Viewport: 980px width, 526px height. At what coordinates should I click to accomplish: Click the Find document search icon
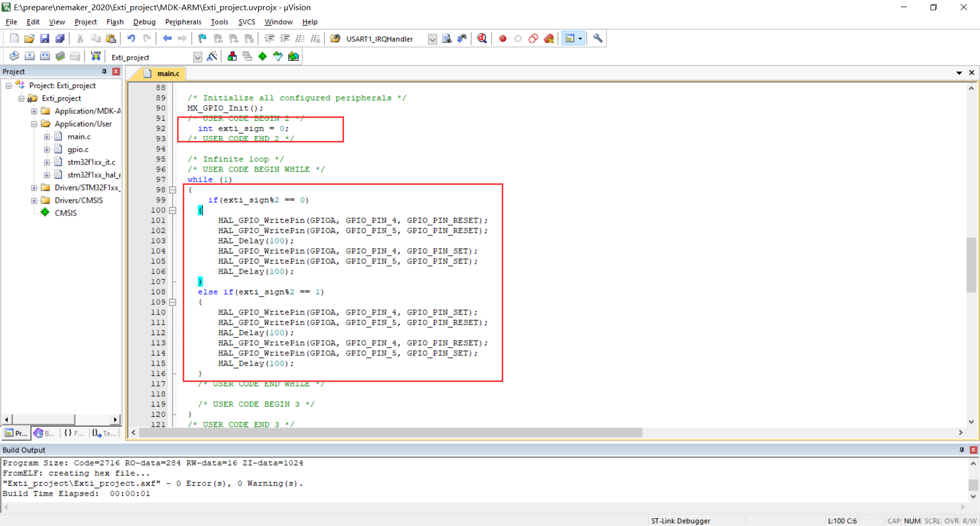click(x=447, y=38)
